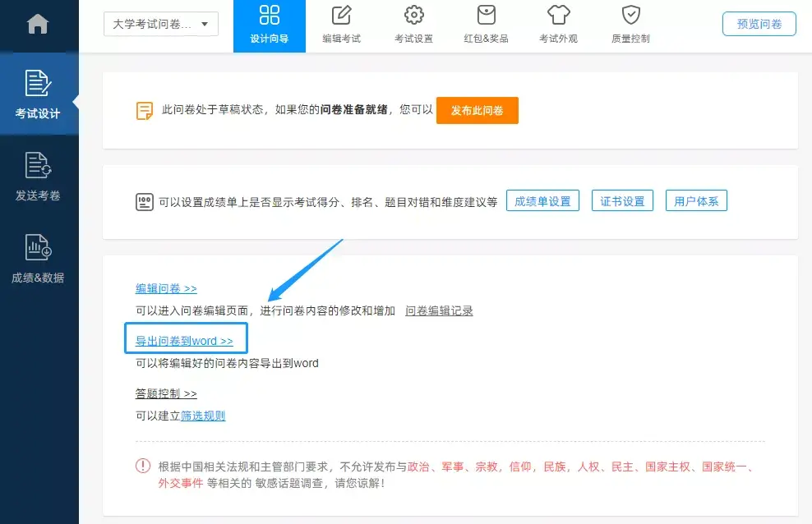Viewport: 812px width, 524px height.
Task: Expand the 大学考试问卷 title dropdown
Action: click(160, 24)
